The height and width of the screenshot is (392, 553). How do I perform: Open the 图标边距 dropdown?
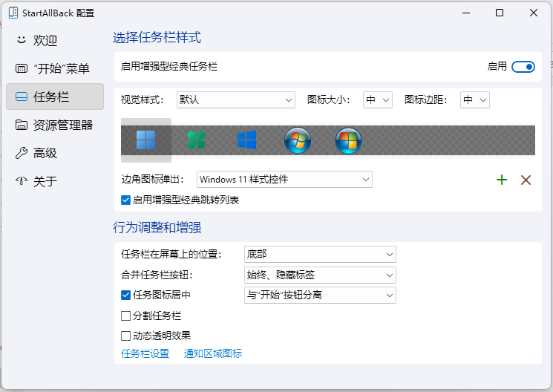pyautogui.click(x=475, y=99)
